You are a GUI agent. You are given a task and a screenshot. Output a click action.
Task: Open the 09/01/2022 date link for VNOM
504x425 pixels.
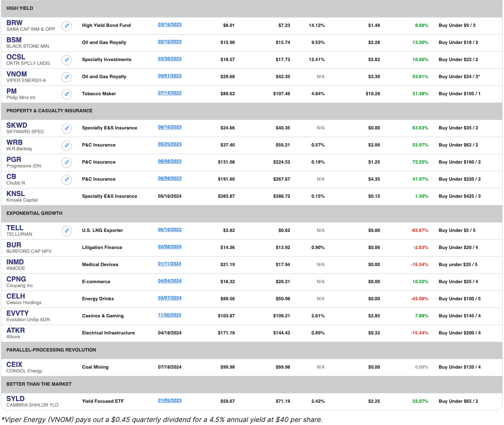(170, 76)
